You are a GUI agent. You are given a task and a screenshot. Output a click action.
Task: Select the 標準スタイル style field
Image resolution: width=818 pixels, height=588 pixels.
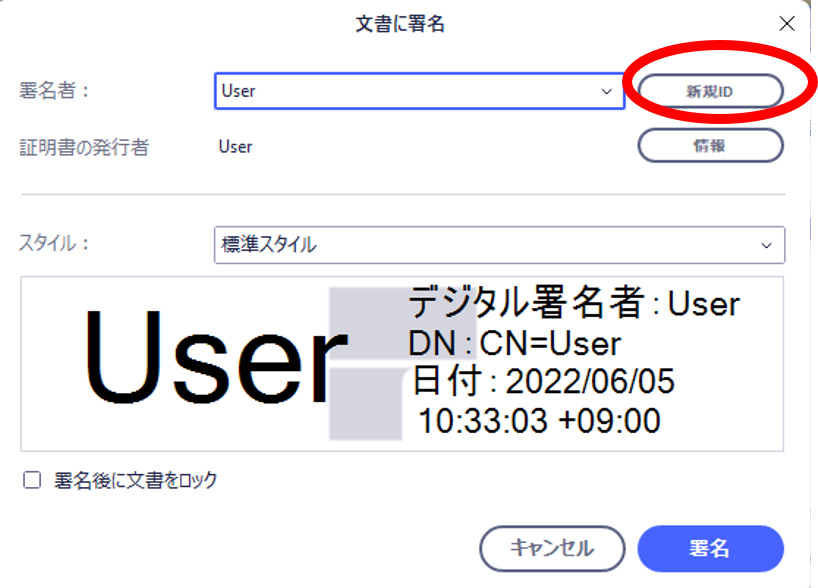[450, 245]
